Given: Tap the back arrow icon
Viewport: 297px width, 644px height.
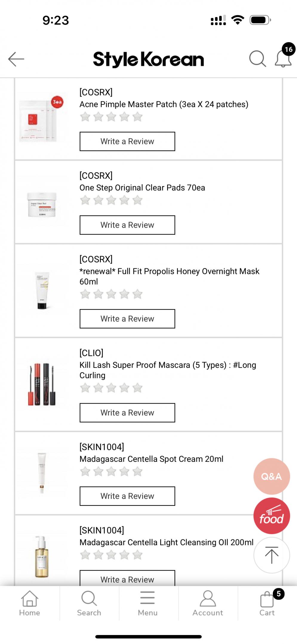Looking at the screenshot, I should pos(16,59).
